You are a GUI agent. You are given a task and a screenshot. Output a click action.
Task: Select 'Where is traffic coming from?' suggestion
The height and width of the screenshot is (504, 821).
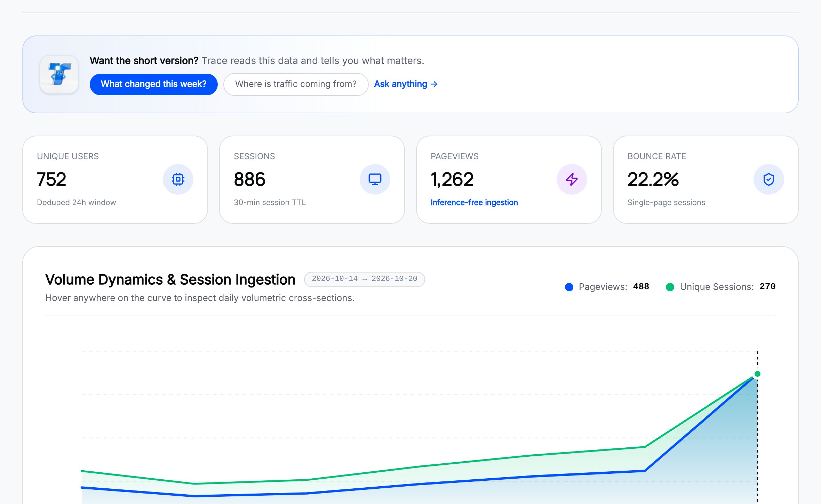[296, 84]
